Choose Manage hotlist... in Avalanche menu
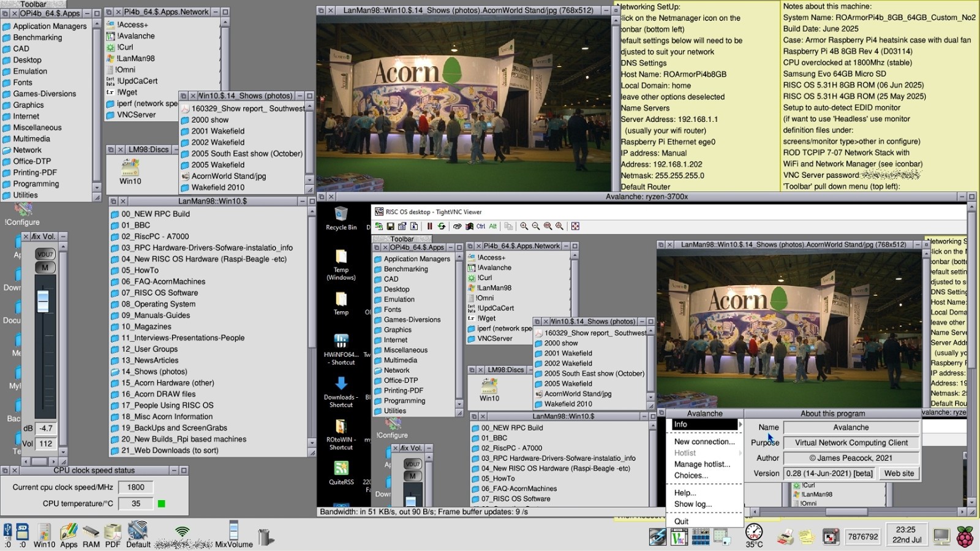Screen dimensions: 980x551 coord(704,464)
